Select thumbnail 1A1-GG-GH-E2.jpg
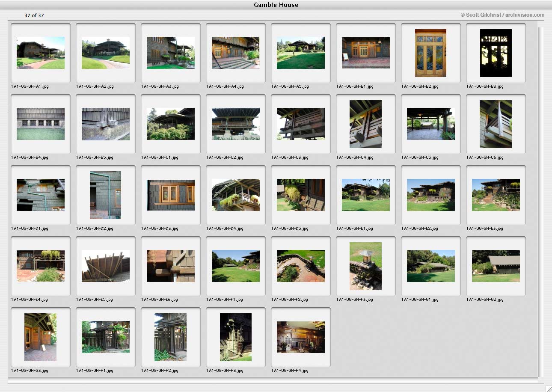Image resolution: width=552 pixels, height=392 pixels. pos(431,195)
